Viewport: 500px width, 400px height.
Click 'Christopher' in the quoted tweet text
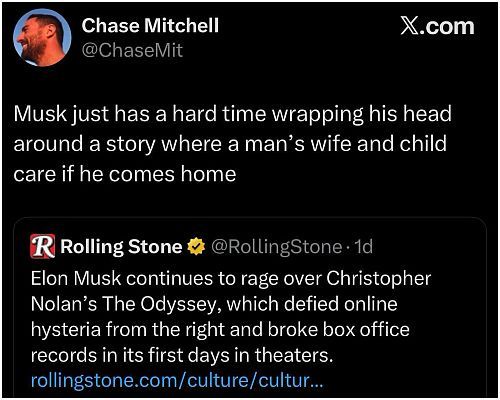(x=378, y=279)
